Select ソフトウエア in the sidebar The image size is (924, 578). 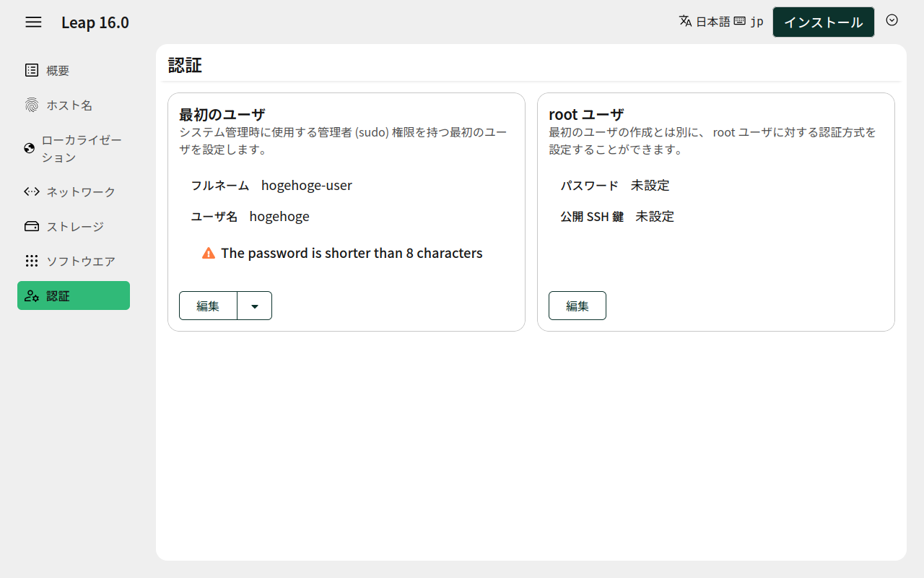point(74,261)
